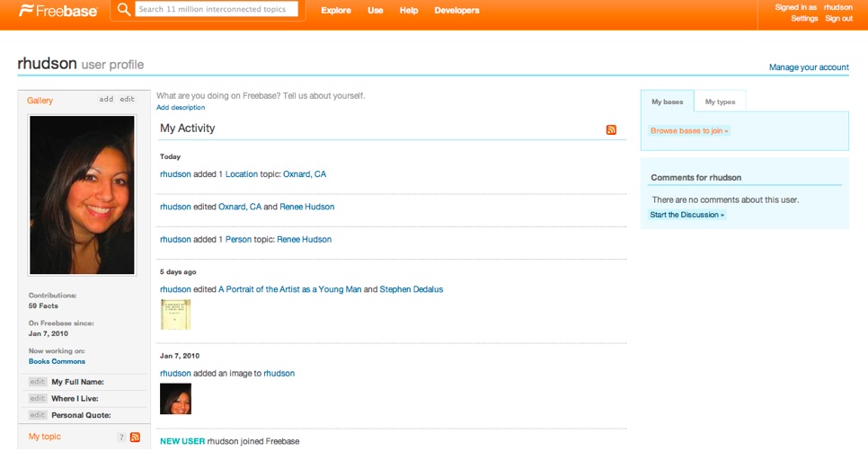The width and height of the screenshot is (868, 451).
Task: Open Manage your account
Action: click(x=809, y=67)
